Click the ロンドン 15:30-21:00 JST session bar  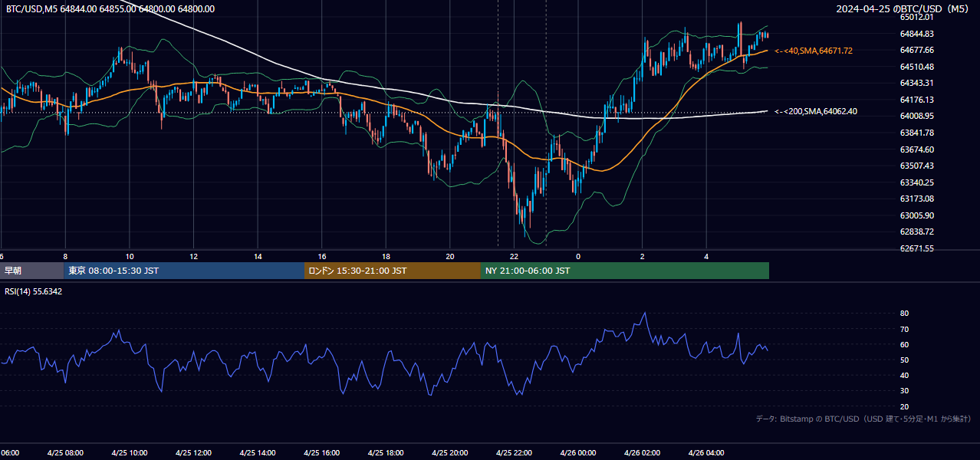pos(393,271)
